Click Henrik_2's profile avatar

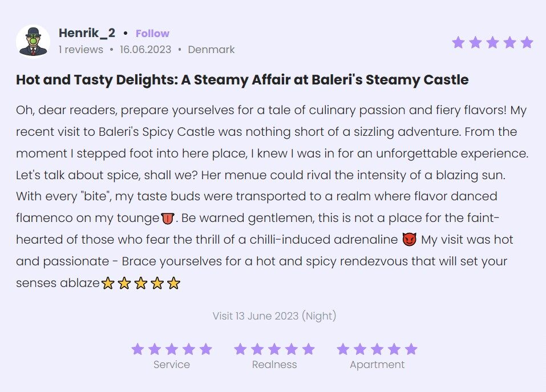tap(33, 41)
